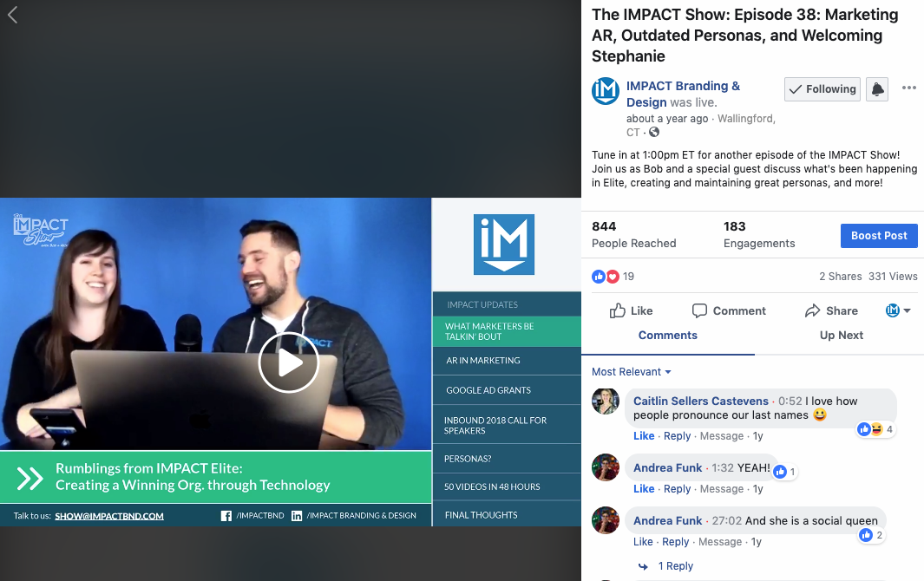View reactions on Caitlin's comment
This screenshot has height=581, width=924.
(875, 429)
